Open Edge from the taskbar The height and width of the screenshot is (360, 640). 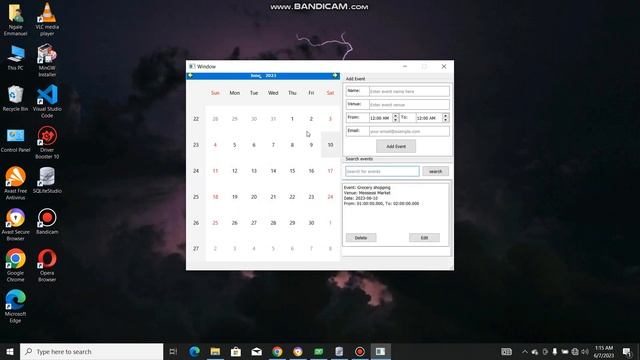pos(195,351)
